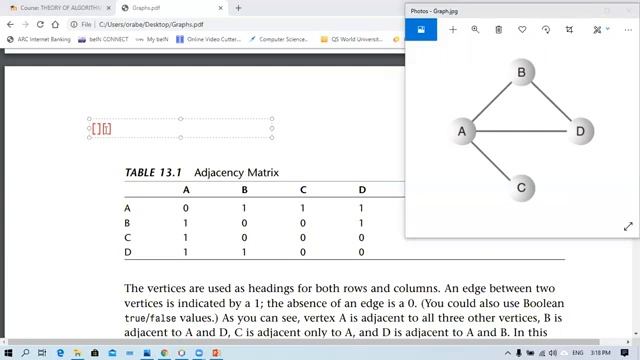Click node A in the graph image
Viewport: 640px width, 360px height.
[462, 131]
